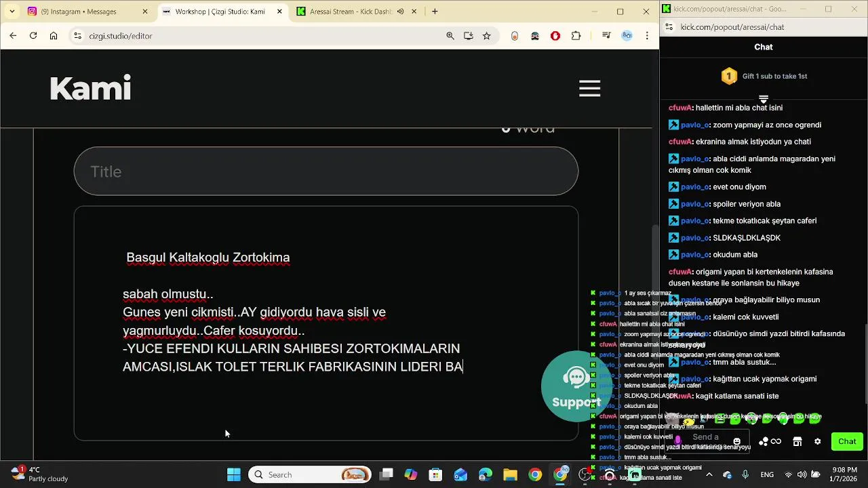
Task: Open the weather widget 4°C
Action: coord(39,474)
